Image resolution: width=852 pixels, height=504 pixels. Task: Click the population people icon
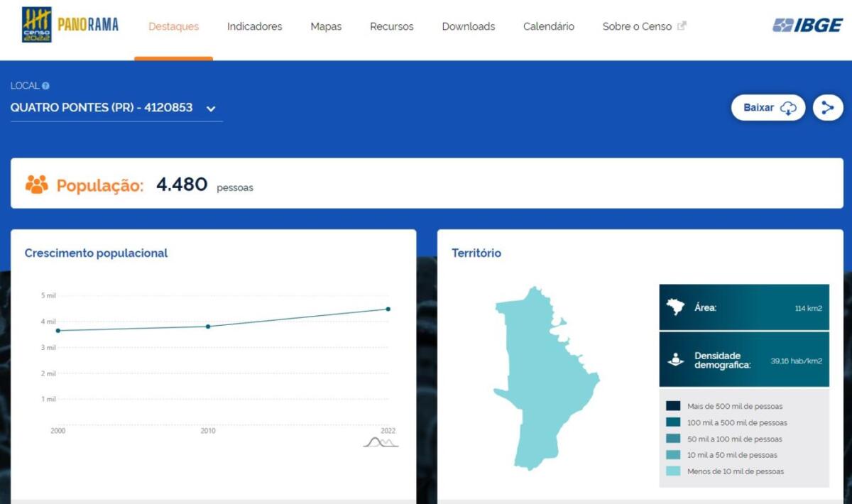click(x=36, y=185)
